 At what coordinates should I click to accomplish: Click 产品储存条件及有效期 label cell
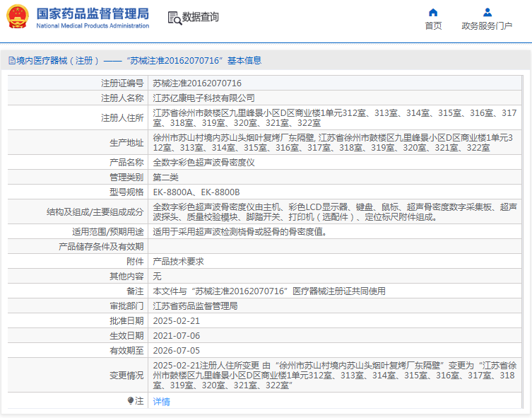tap(78, 247)
